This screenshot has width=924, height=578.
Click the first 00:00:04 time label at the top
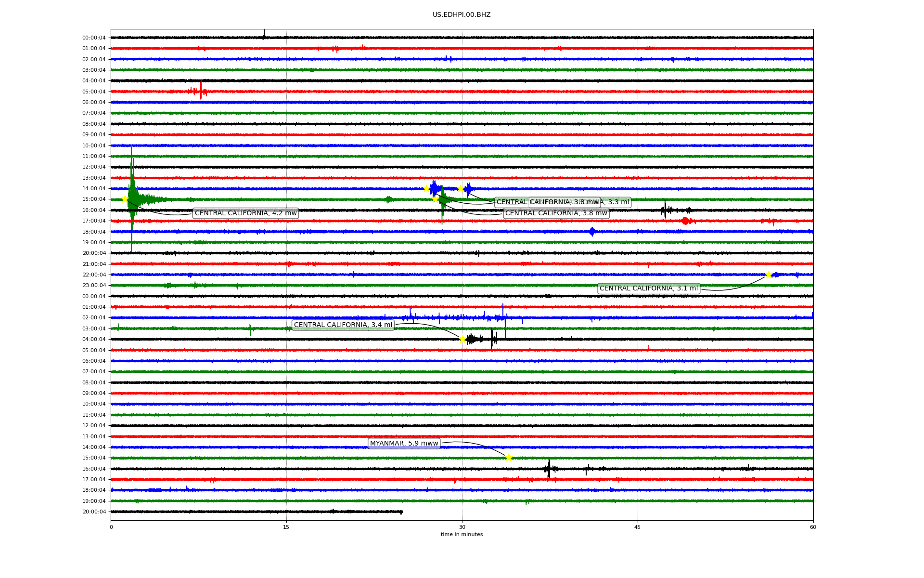(x=94, y=38)
